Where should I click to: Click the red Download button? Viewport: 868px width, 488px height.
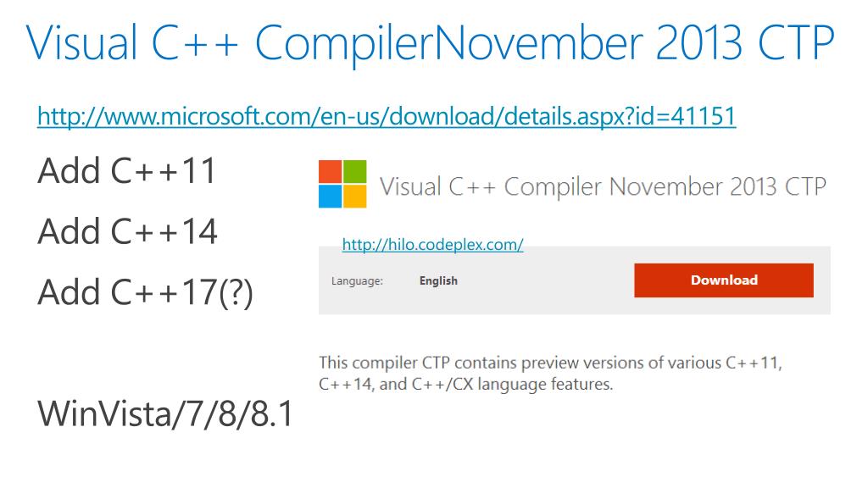tap(724, 280)
